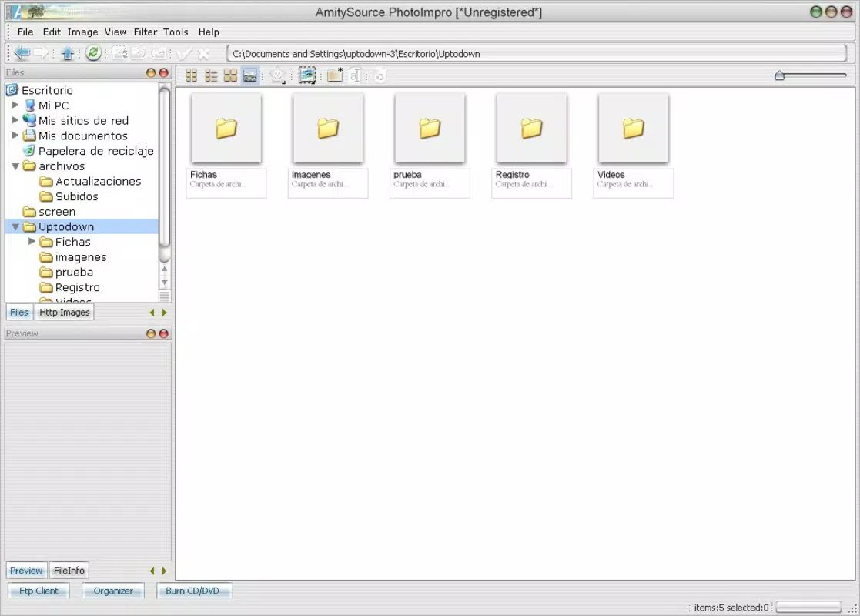The height and width of the screenshot is (616, 860).
Task: Click right tab arrow beside Http Images
Action: pos(164,313)
